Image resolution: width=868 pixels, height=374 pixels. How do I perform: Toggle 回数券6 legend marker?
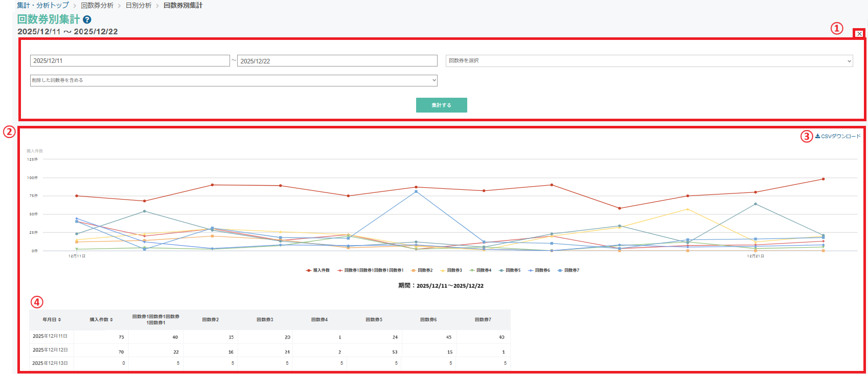[531, 270]
